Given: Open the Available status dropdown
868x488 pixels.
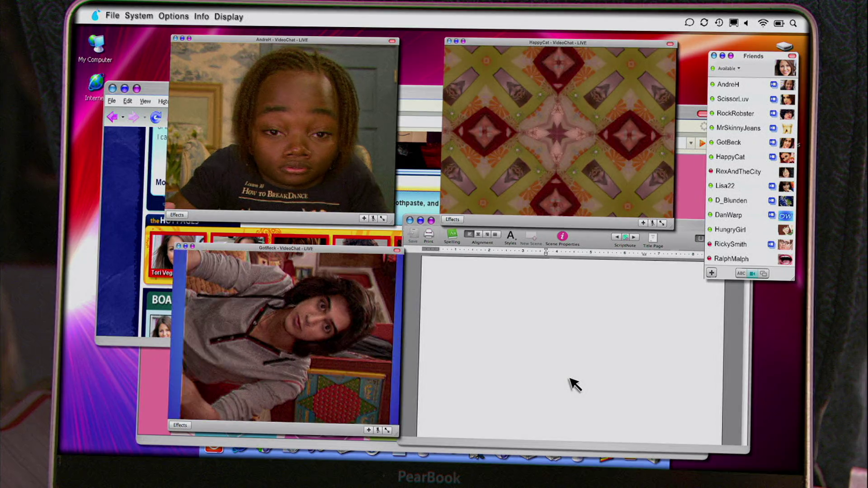Looking at the screenshot, I should 728,68.
